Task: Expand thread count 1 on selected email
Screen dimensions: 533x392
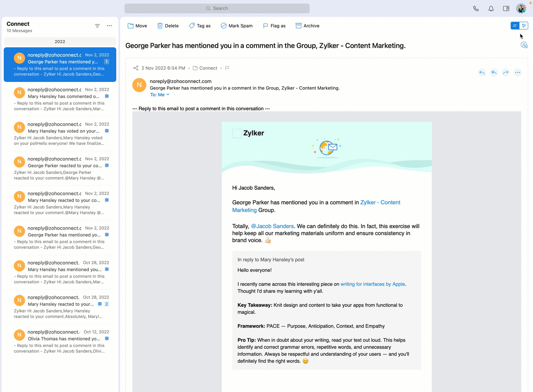Action: (x=106, y=62)
